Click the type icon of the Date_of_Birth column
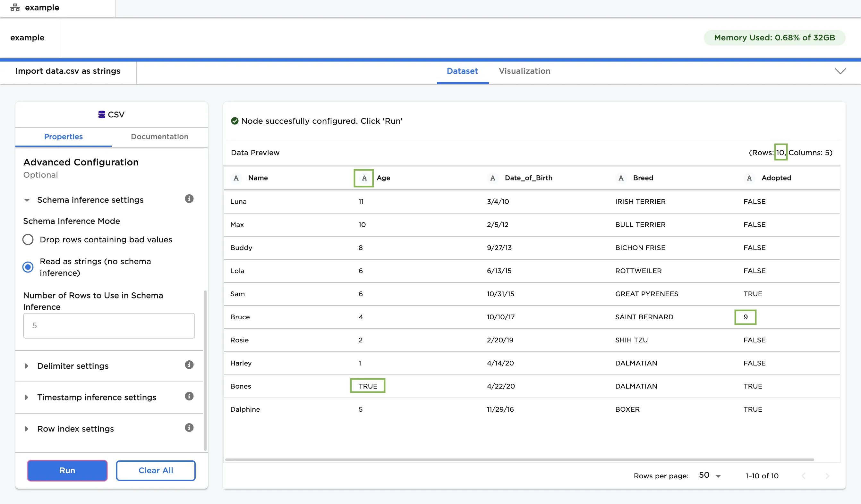The width and height of the screenshot is (861, 504). pyautogui.click(x=492, y=178)
